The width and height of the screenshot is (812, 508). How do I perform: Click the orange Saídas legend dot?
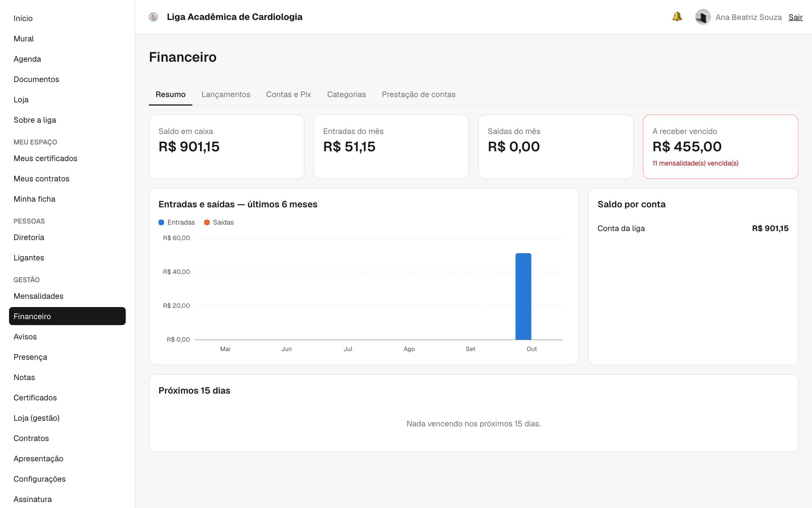click(207, 222)
